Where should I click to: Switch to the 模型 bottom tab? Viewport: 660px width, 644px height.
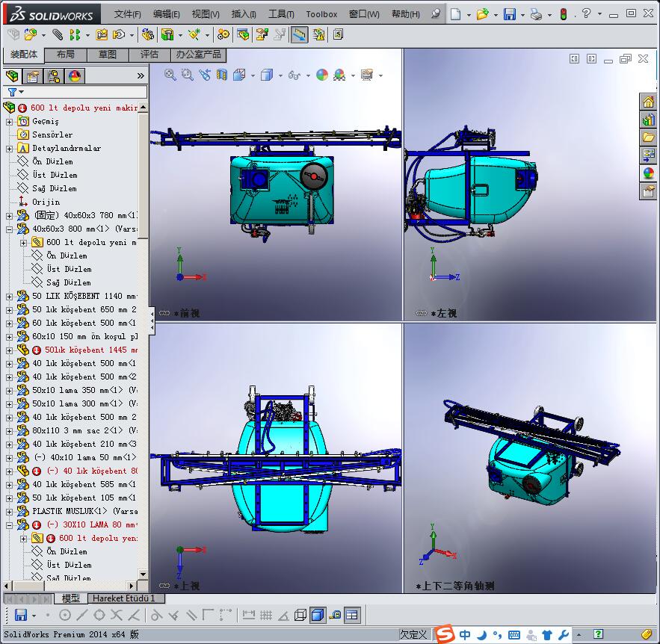[70, 598]
